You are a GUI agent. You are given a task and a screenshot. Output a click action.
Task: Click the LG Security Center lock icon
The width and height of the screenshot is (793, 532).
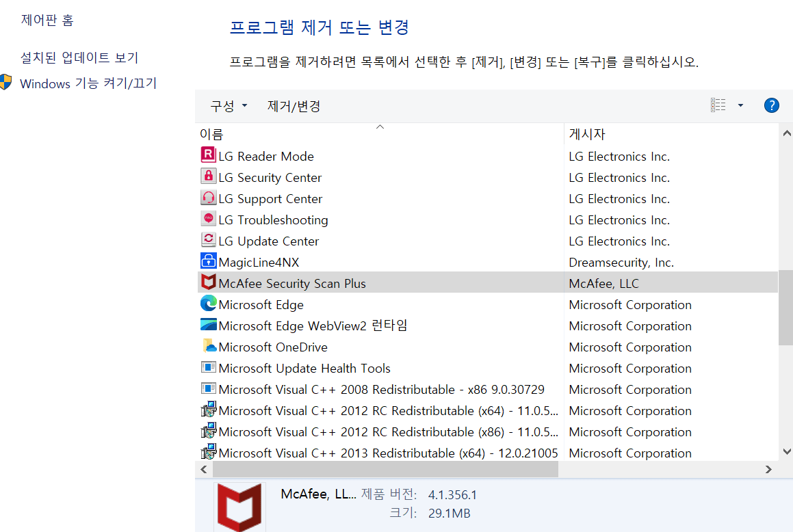point(209,176)
